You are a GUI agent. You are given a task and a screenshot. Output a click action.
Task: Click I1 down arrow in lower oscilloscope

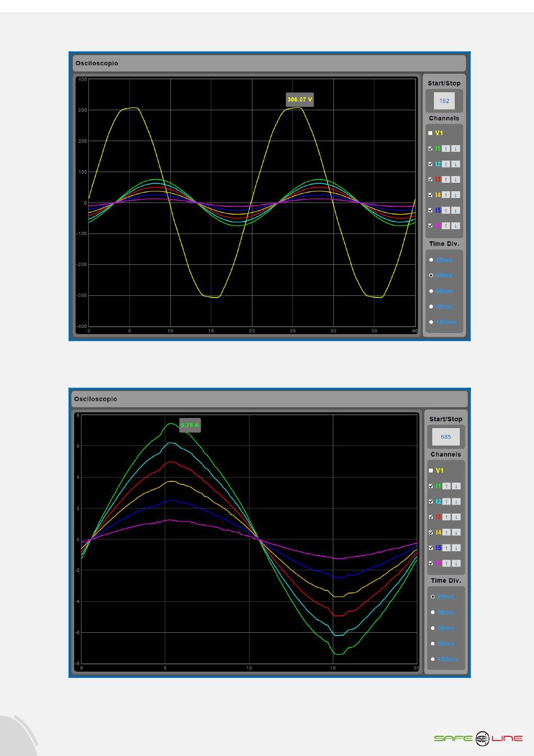(x=456, y=486)
